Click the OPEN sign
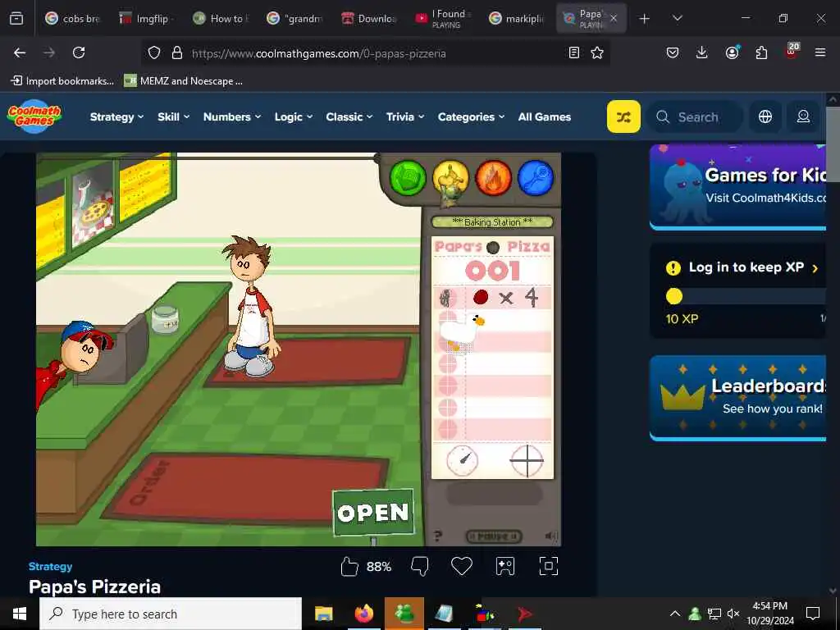 click(x=373, y=513)
